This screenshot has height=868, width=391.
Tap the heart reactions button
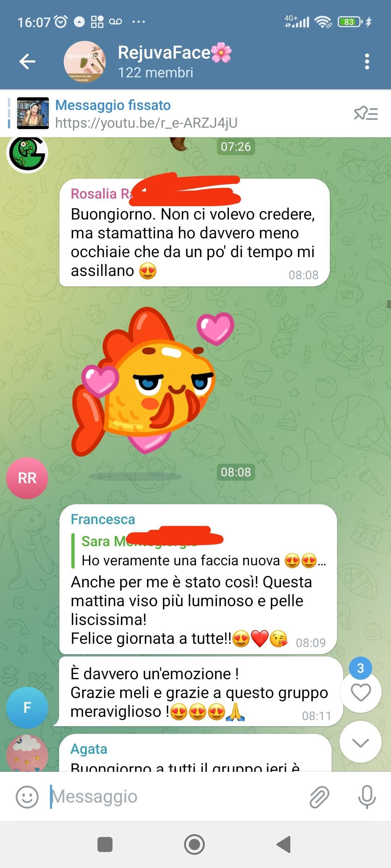point(361,692)
